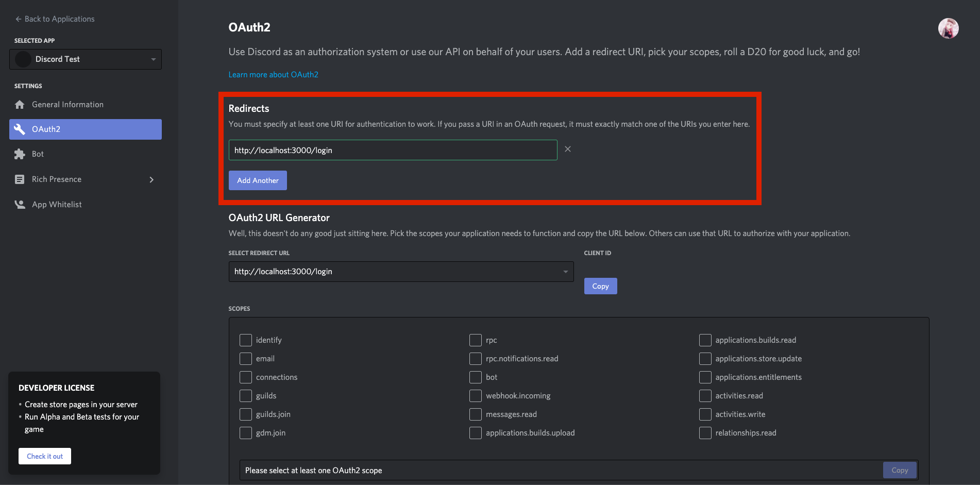980x485 pixels.
Task: Open Learn more about OAuth2 link
Action: coord(273,75)
